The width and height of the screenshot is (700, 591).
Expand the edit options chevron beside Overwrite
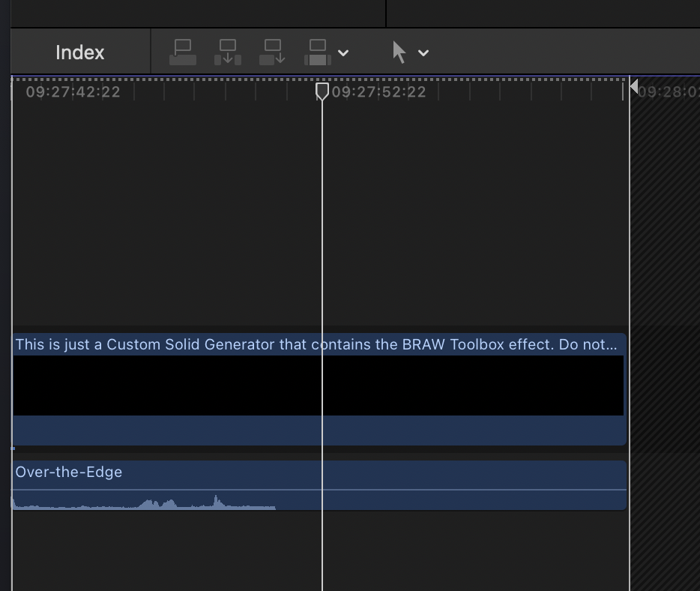[343, 53]
